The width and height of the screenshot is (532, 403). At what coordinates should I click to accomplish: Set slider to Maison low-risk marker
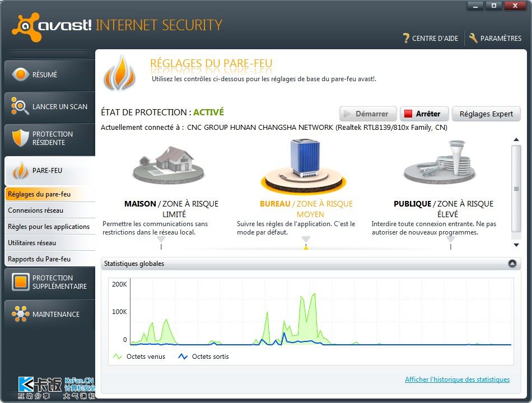(161, 243)
